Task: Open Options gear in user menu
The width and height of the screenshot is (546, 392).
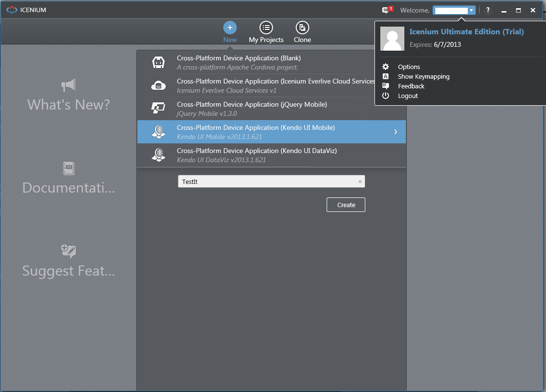Action: tap(386, 67)
